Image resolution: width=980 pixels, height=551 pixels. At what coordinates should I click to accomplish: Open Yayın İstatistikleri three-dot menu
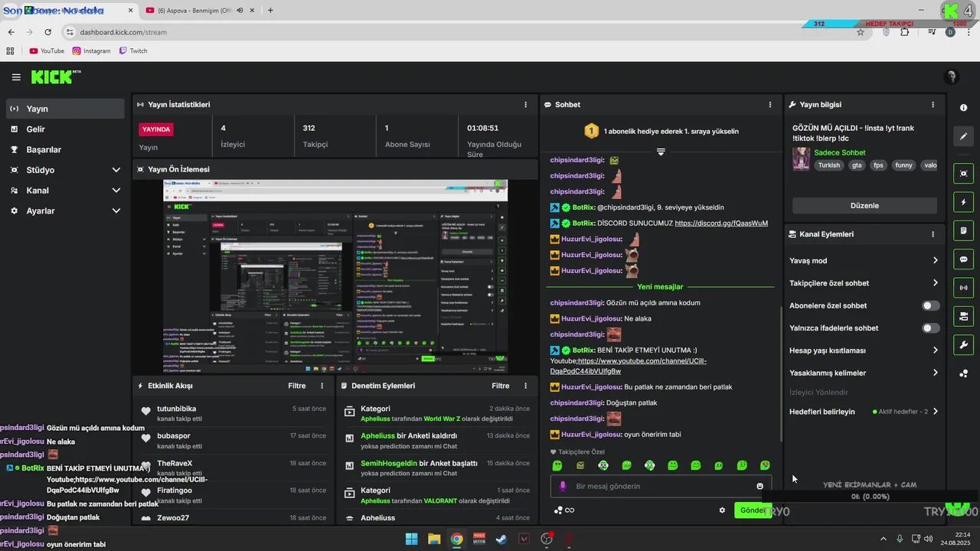tap(525, 105)
